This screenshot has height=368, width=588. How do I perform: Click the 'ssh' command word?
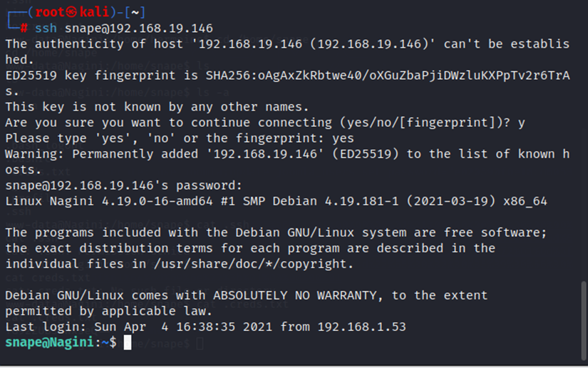pos(46,28)
